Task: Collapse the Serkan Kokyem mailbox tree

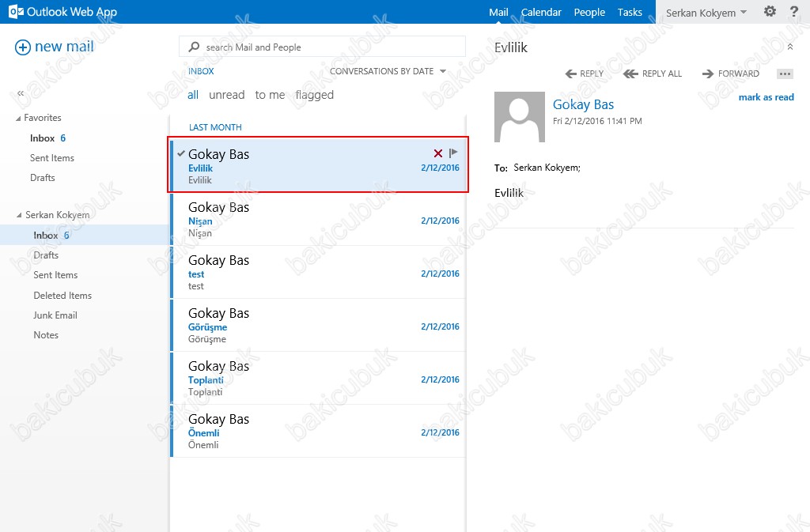Action: (19, 215)
